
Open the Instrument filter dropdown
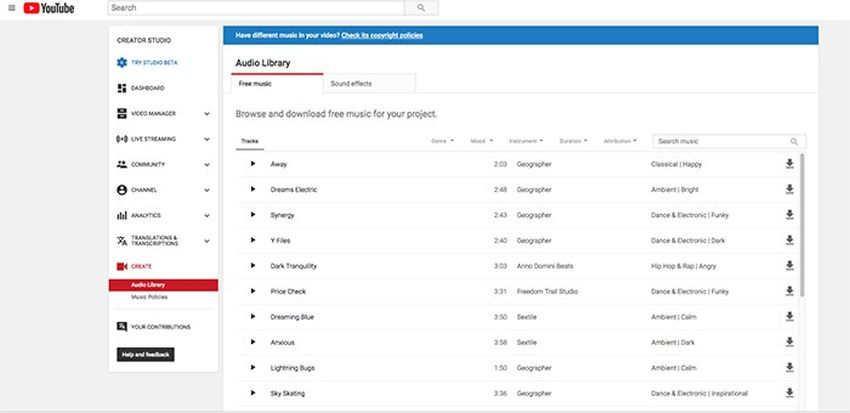coord(526,141)
